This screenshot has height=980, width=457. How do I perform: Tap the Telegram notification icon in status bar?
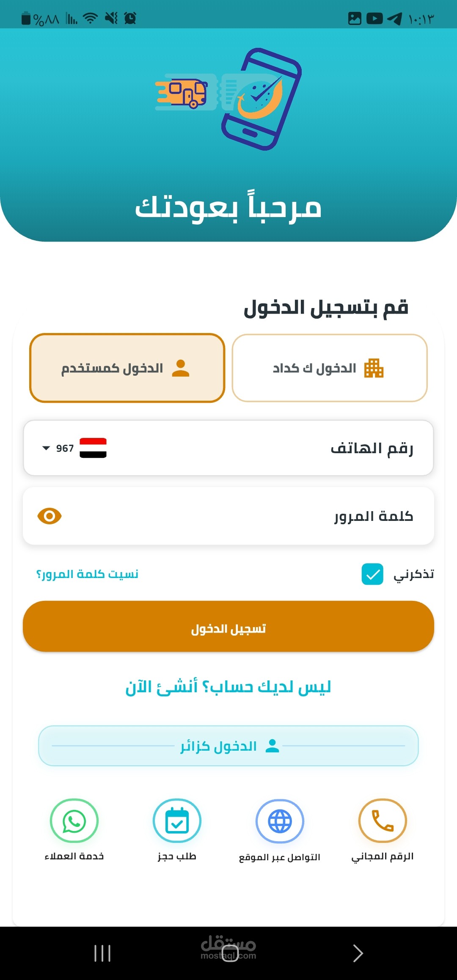(x=394, y=19)
